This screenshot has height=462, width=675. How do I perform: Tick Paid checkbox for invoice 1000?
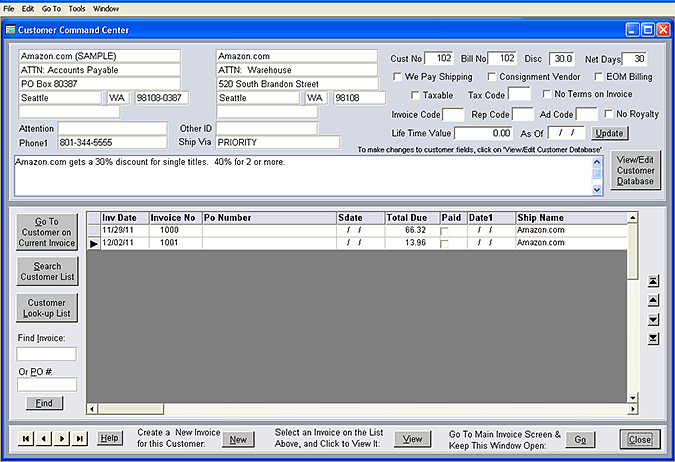[x=445, y=230]
